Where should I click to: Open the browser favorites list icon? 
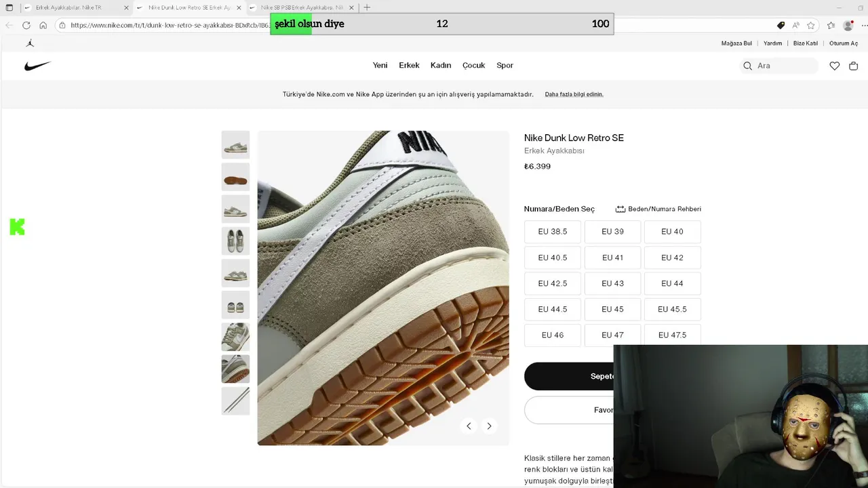(831, 25)
